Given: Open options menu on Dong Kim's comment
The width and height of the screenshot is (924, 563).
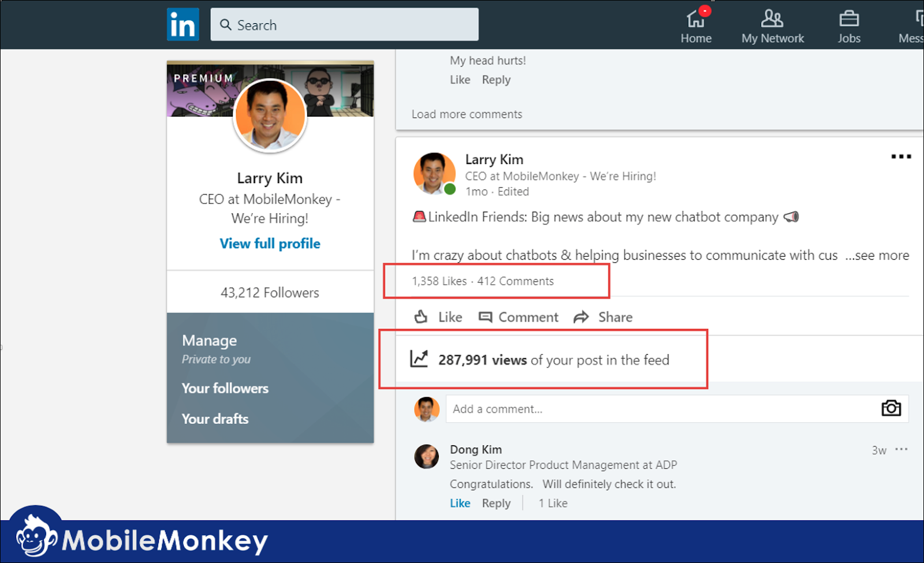Looking at the screenshot, I should pyautogui.click(x=901, y=449).
